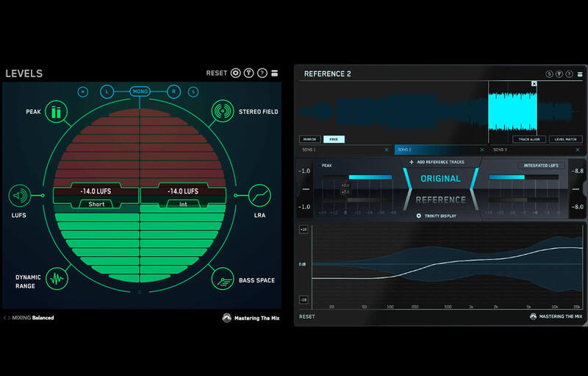Image resolution: width=588 pixels, height=376 pixels.
Task: Click the highlighted cyan waveform section
Action: tap(512, 112)
